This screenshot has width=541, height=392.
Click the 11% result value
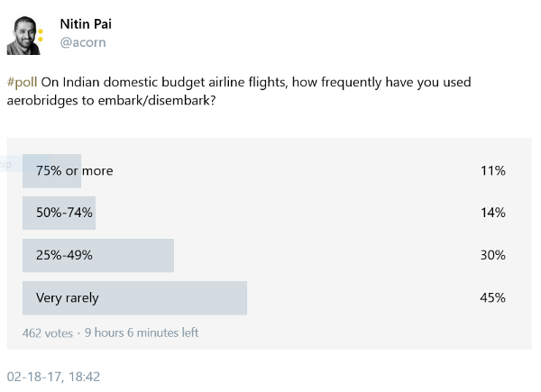click(492, 171)
